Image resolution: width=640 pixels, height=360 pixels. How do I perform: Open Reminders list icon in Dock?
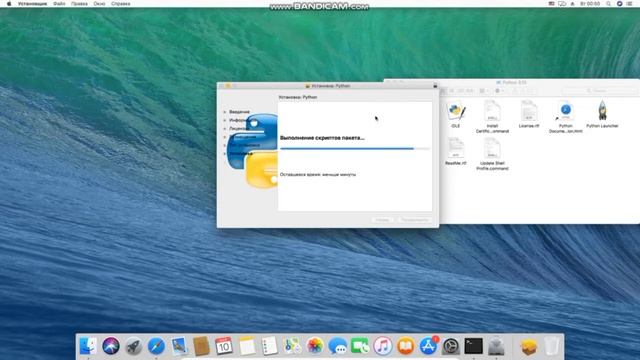click(269, 346)
